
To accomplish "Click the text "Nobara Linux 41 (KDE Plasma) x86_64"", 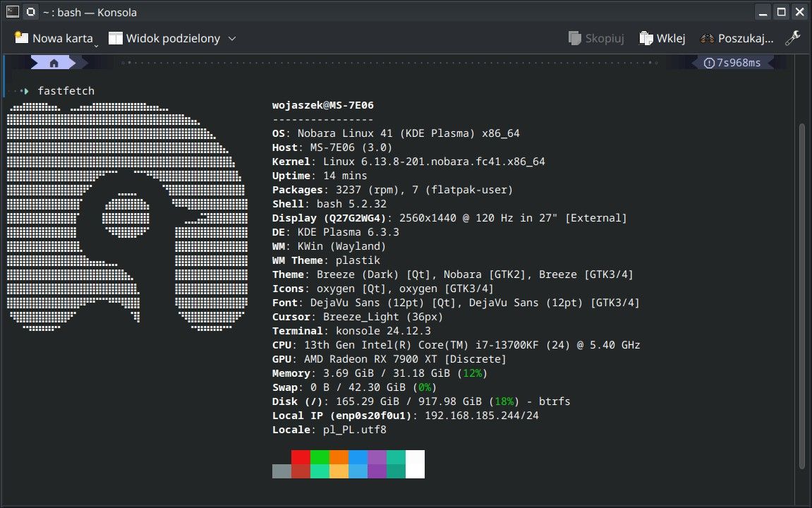I will pos(408,133).
